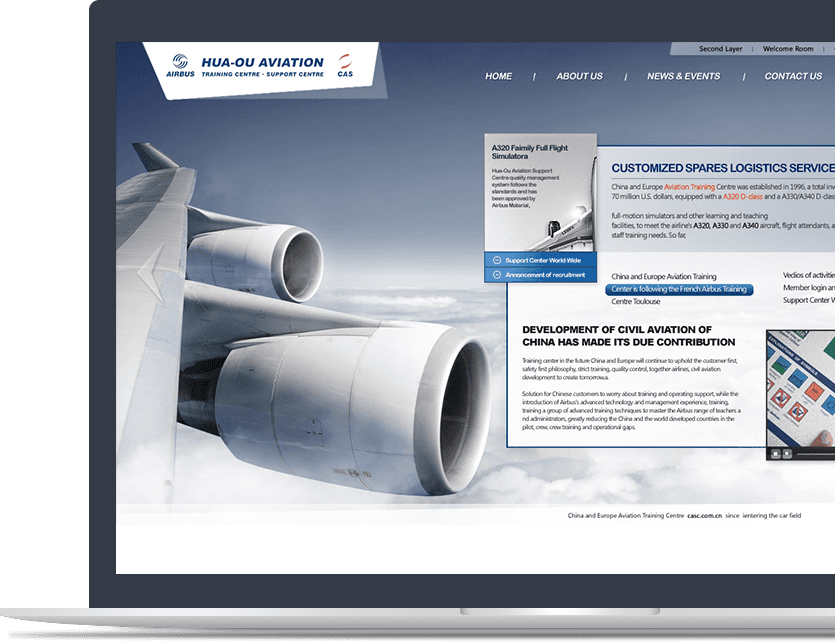Click the Second Layer top link
This screenshot has width=835, height=643.
pos(720,49)
